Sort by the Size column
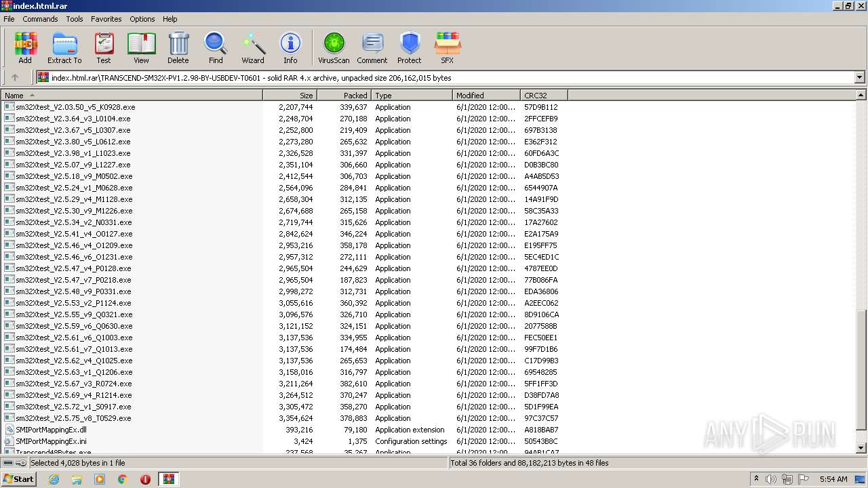Screen dimensions: 868x488 click(x=290, y=96)
